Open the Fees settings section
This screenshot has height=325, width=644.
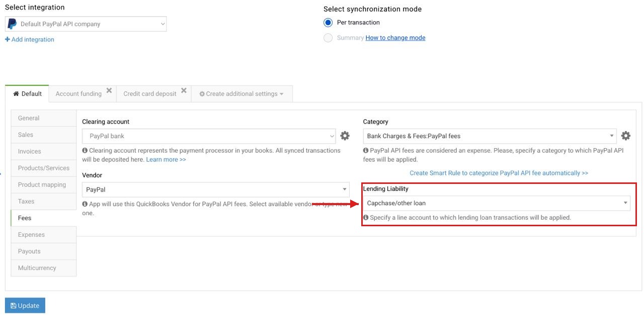pos(44,218)
